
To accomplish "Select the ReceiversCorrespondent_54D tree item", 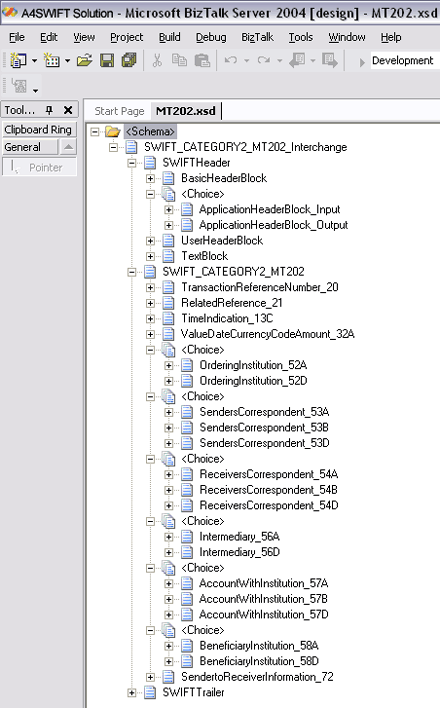I will point(269,505).
